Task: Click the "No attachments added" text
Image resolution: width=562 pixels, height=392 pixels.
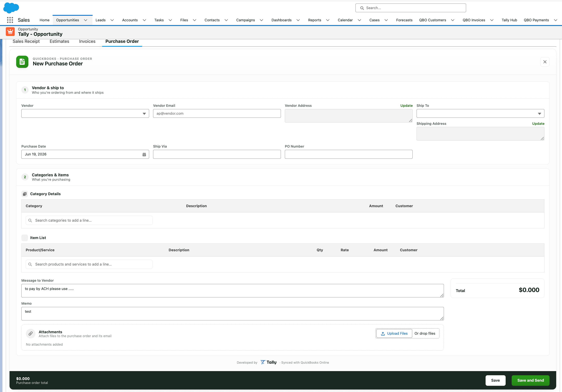Action: click(44, 344)
